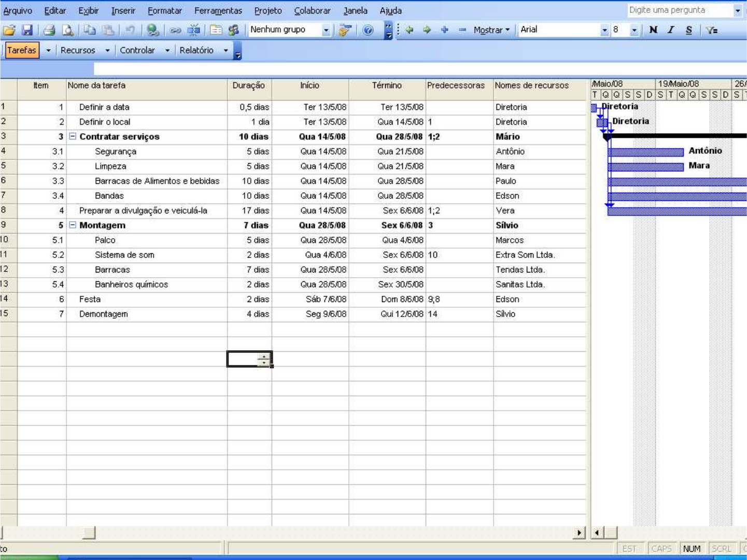Click the Outdent green left arrow
This screenshot has height=560, width=747.
pos(410,30)
